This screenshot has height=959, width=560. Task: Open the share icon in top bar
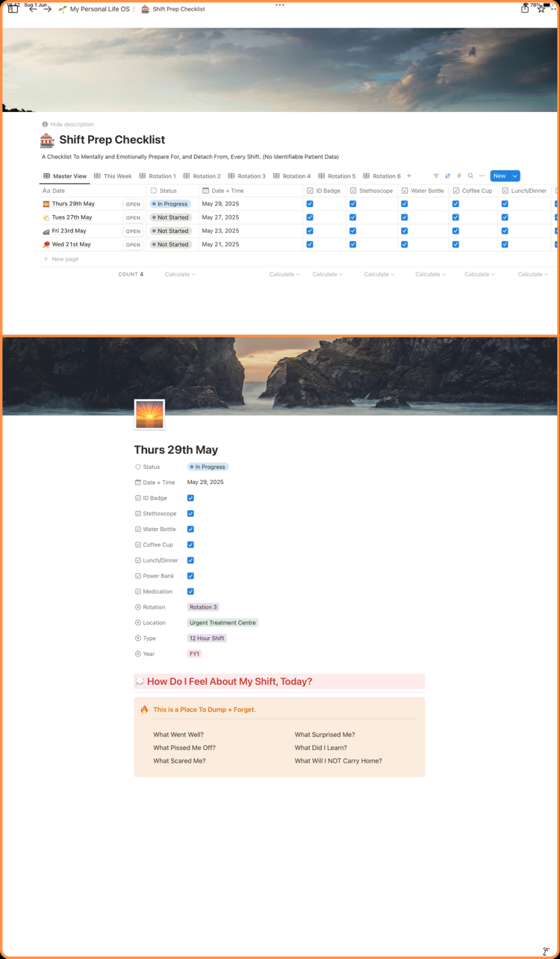click(x=525, y=9)
